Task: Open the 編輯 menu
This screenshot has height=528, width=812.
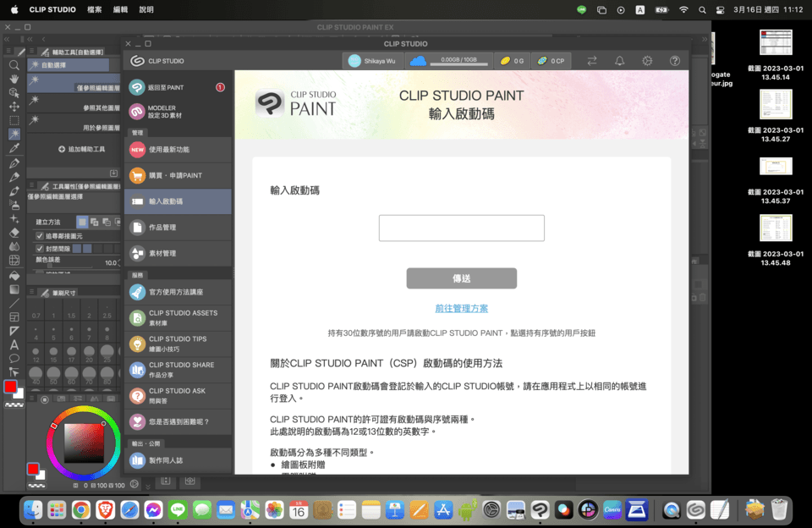Action: point(120,9)
